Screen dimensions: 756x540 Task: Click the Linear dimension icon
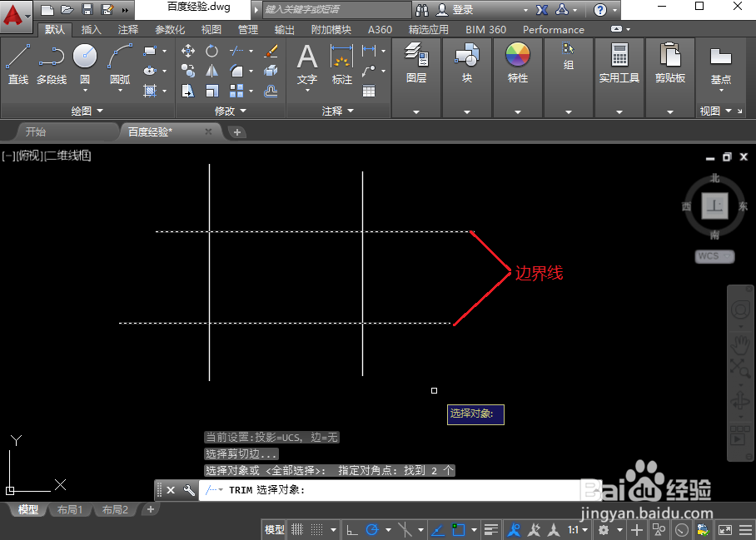pyautogui.click(x=369, y=50)
